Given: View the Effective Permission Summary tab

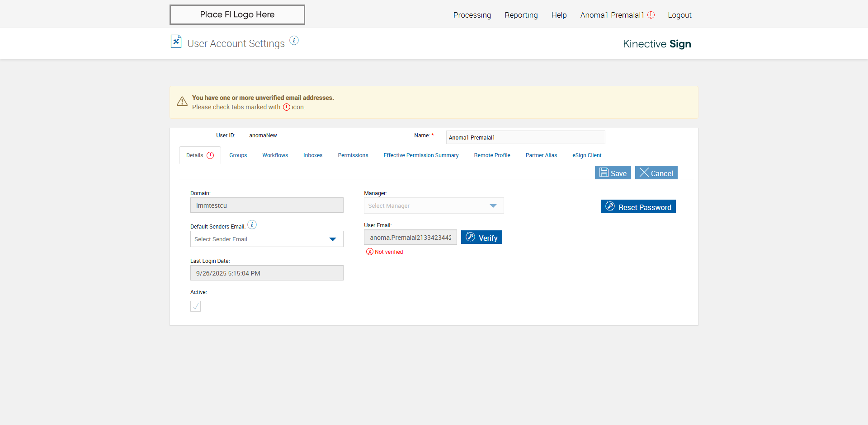Looking at the screenshot, I should pos(421,155).
